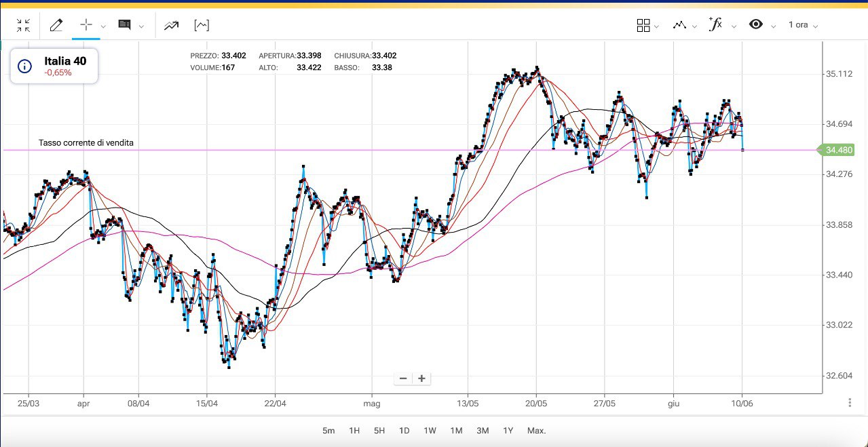
Task: Zoom out with the minus button
Action: click(403, 378)
